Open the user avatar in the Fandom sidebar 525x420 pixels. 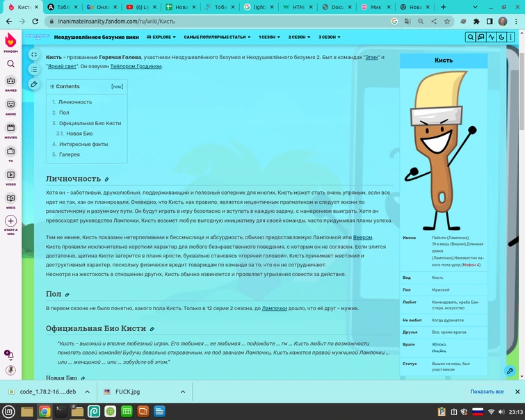point(10,370)
